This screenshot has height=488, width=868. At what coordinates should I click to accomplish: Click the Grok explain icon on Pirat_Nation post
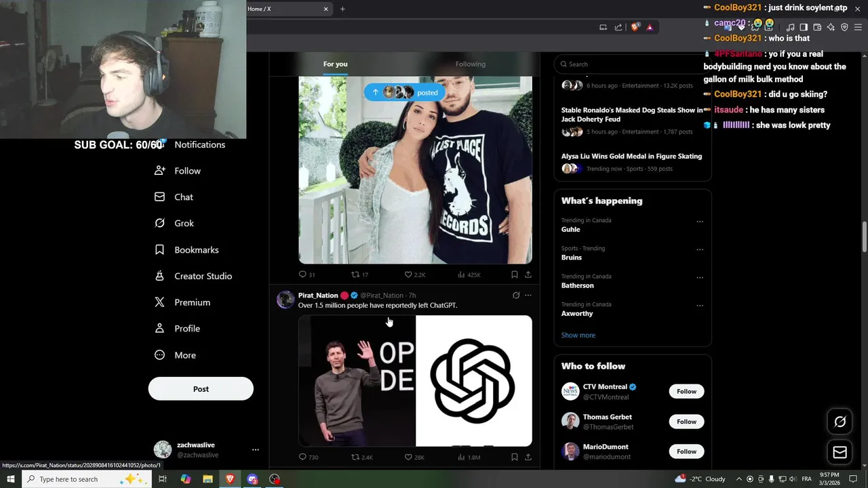click(x=515, y=296)
